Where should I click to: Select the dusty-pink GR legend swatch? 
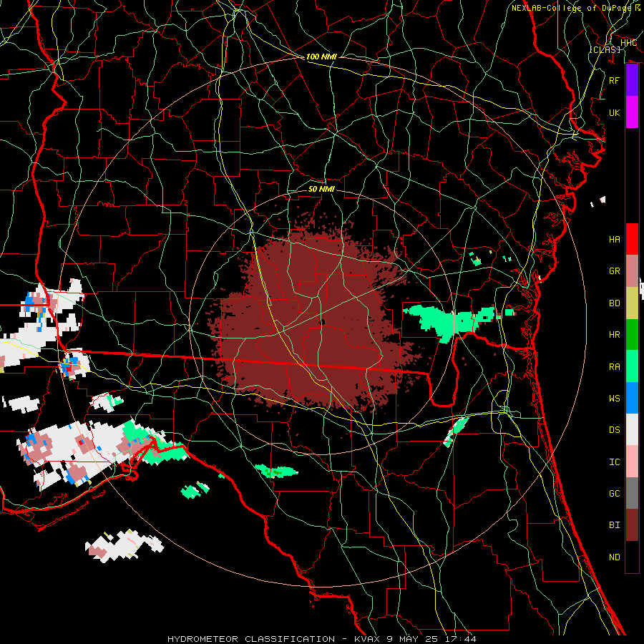pyautogui.click(x=632, y=270)
